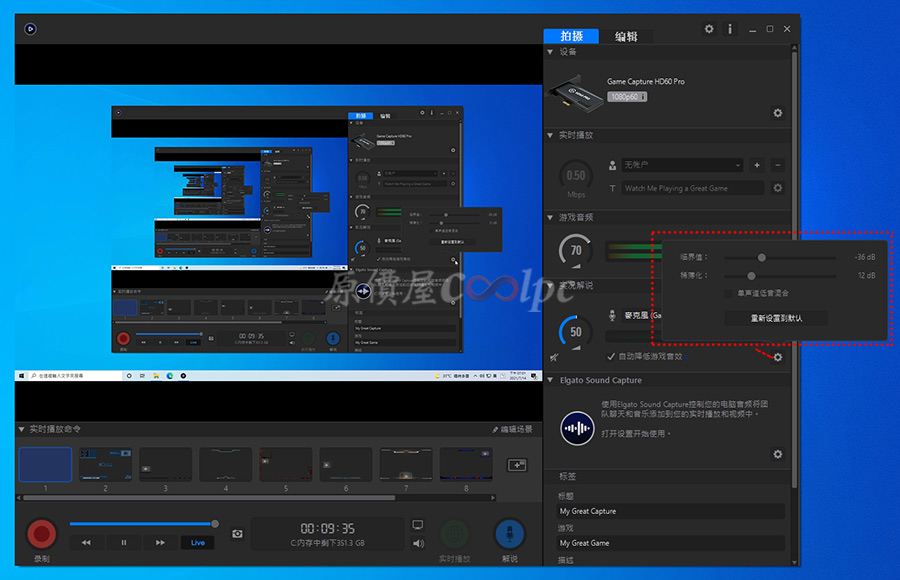
Task: Open the live commentary settings gear
Action: point(778,357)
